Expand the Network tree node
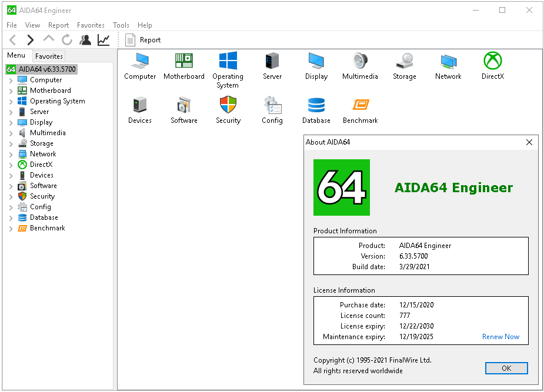This screenshot has height=392, width=544. [x=11, y=155]
